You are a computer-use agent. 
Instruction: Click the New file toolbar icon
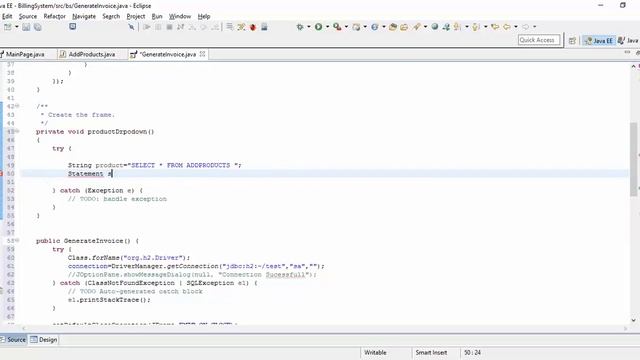(7, 27)
